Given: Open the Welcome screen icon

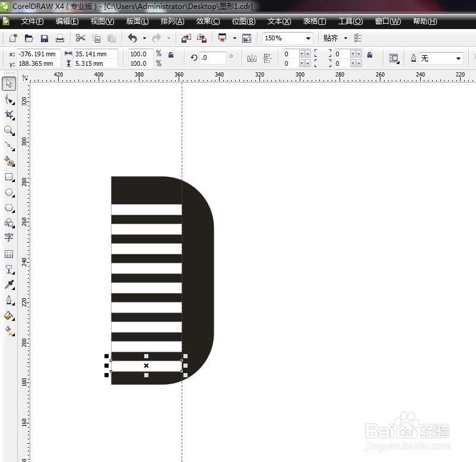Looking at the screenshot, I should [x=246, y=38].
